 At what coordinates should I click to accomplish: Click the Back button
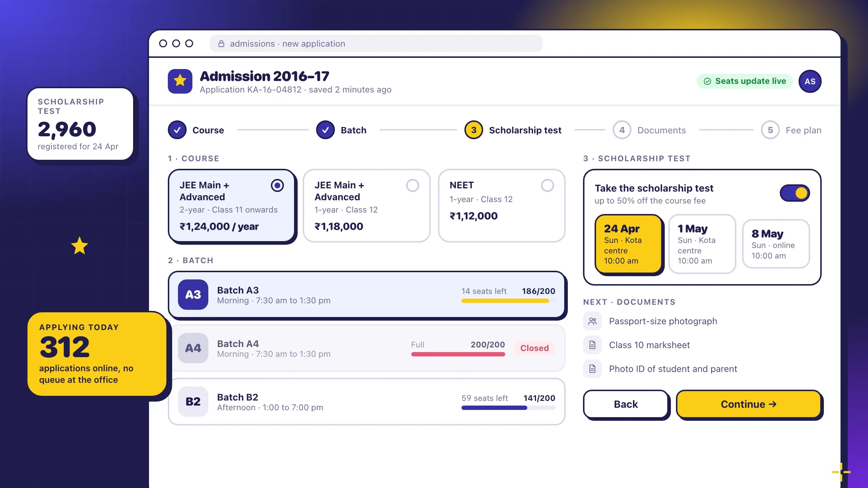click(x=626, y=404)
